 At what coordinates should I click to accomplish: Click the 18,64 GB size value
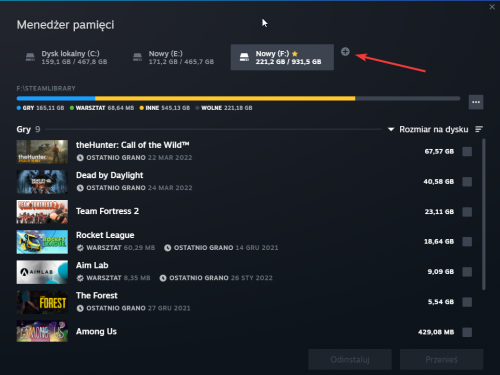(x=439, y=242)
